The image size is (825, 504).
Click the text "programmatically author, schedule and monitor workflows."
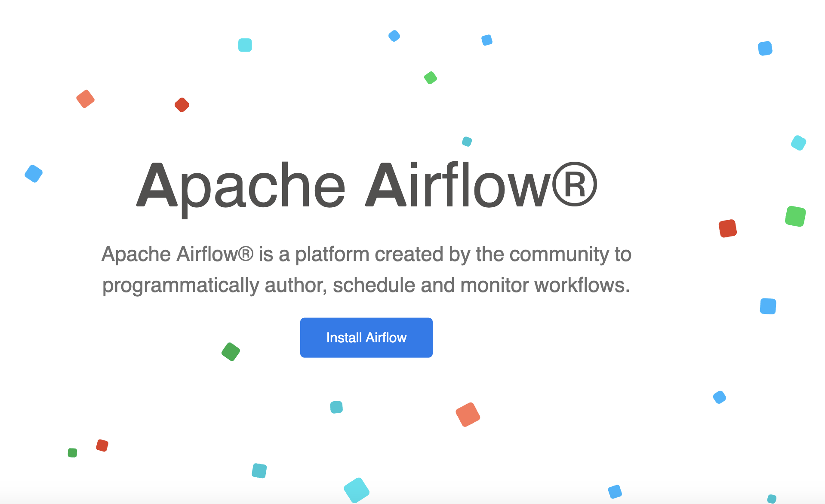pyautogui.click(x=366, y=285)
